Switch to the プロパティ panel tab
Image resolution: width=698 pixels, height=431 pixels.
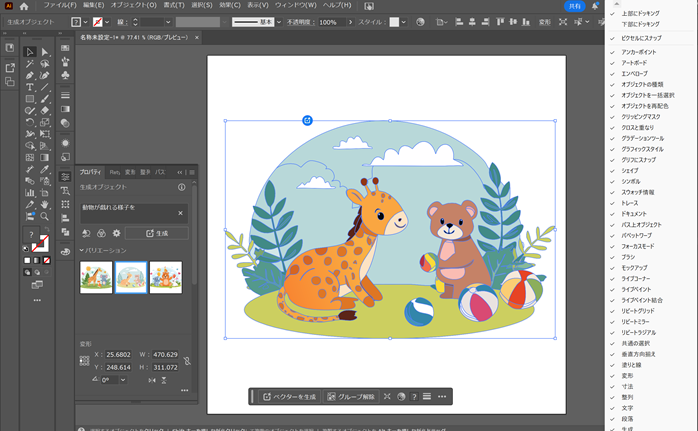click(91, 172)
